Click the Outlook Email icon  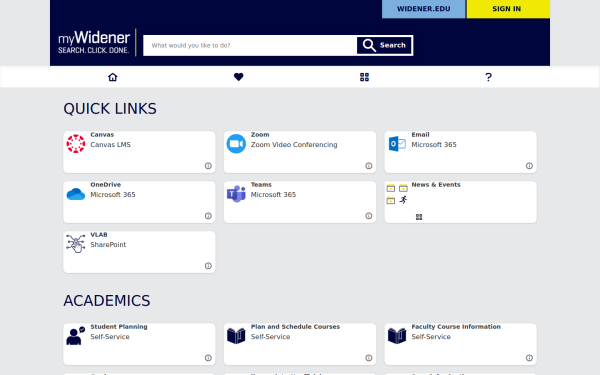397,144
